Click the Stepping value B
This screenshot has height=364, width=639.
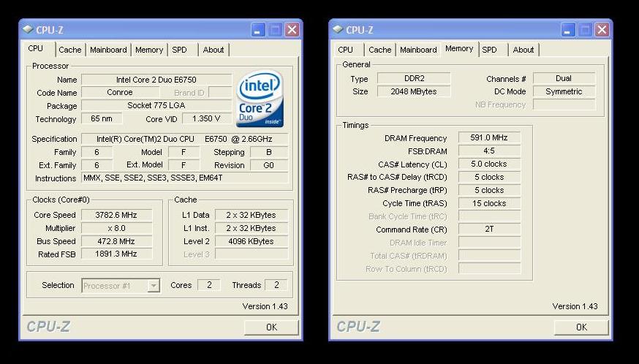pyautogui.click(x=269, y=152)
